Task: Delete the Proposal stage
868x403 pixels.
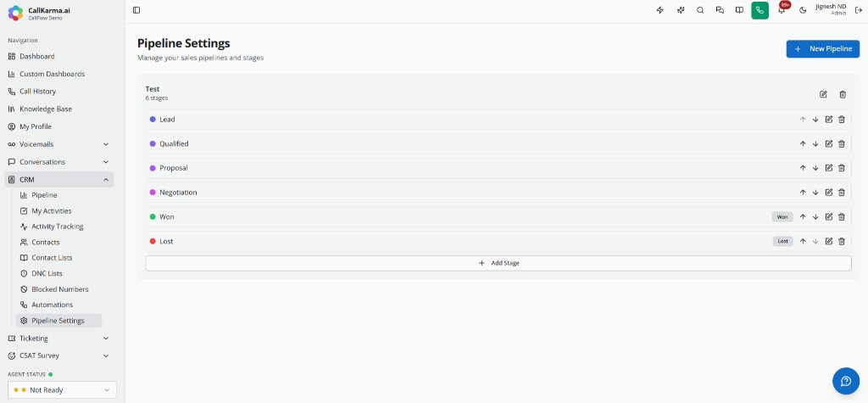Action: click(842, 168)
